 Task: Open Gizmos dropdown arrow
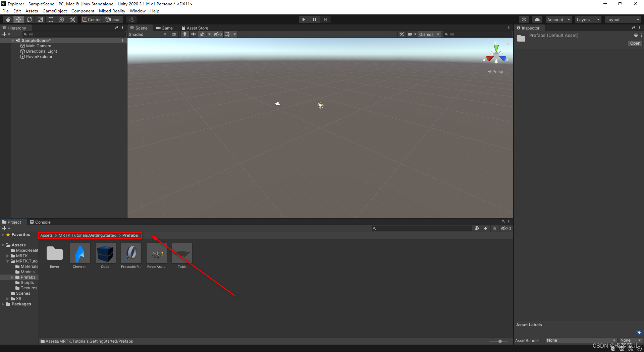coord(438,34)
